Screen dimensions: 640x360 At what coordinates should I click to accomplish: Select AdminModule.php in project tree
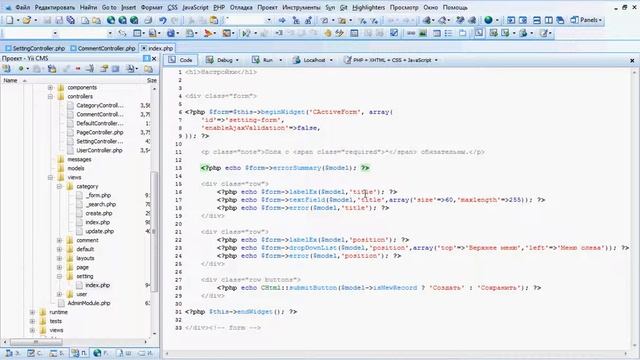coord(89,303)
